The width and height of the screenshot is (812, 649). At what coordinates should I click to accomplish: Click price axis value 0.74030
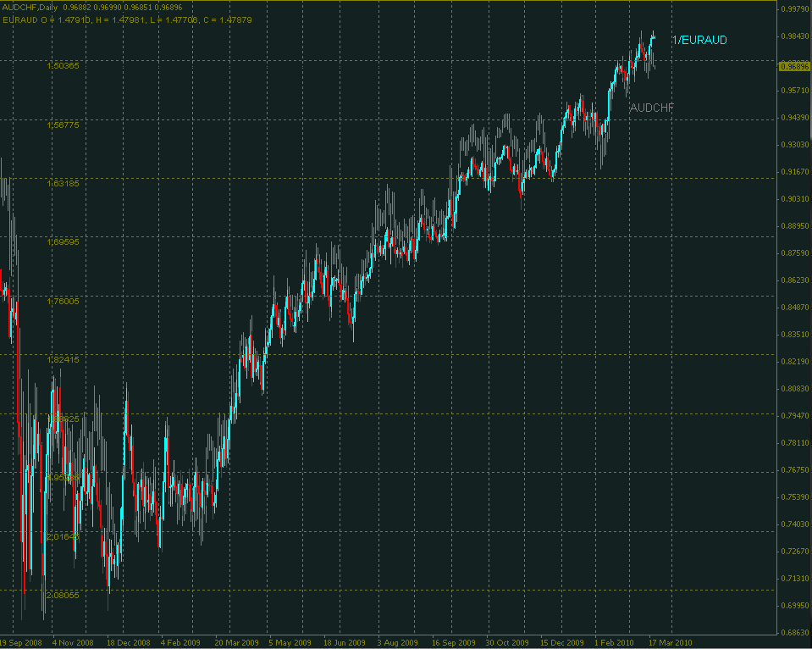click(x=795, y=524)
